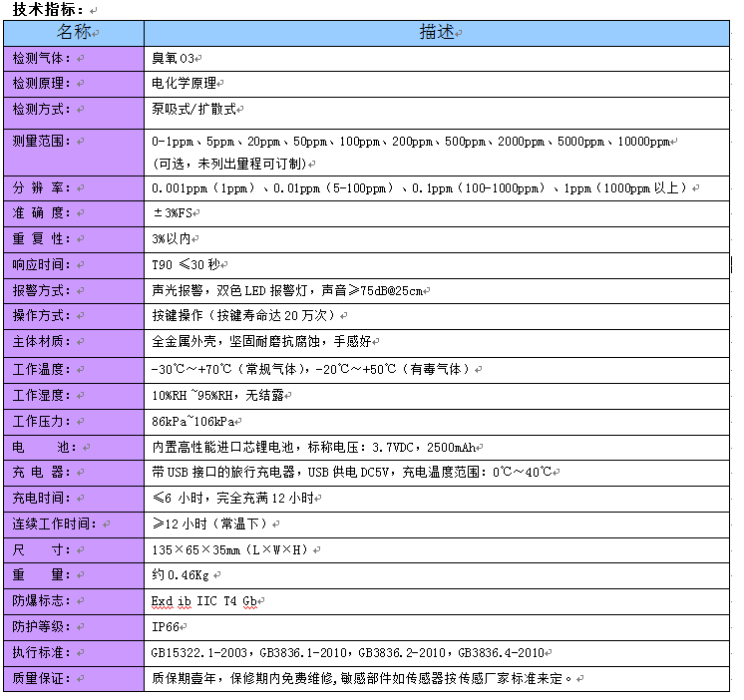Click the -30℃~+70℃ temperature value
Screen dimensions: 744x700
coord(313,369)
